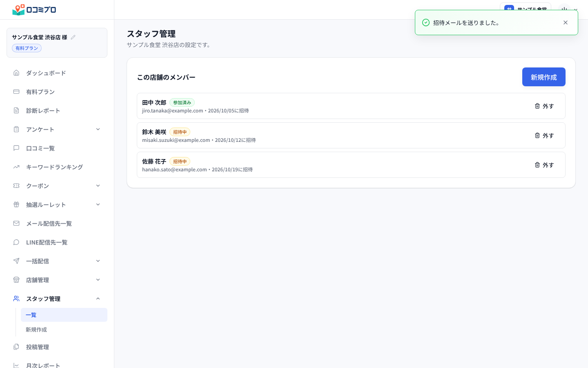The height and width of the screenshot is (368, 588).
Task: Click the pencil edit icon beside サンプル食堂 渋谷店
Action: [x=73, y=37]
